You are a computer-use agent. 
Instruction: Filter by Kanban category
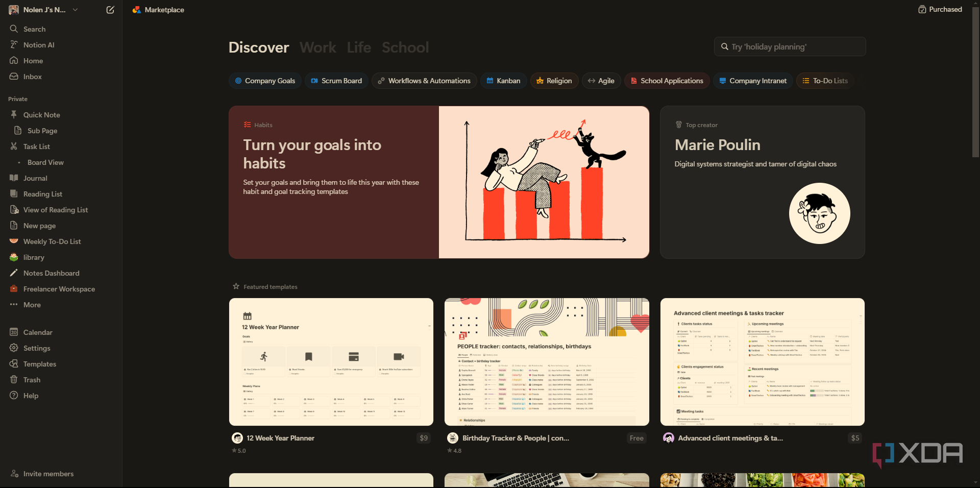(503, 81)
